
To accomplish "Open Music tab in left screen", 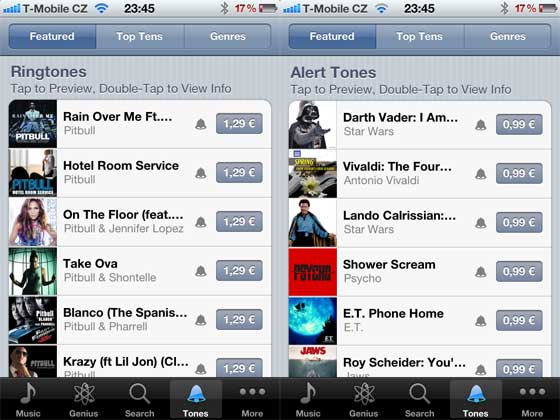I will [x=28, y=399].
